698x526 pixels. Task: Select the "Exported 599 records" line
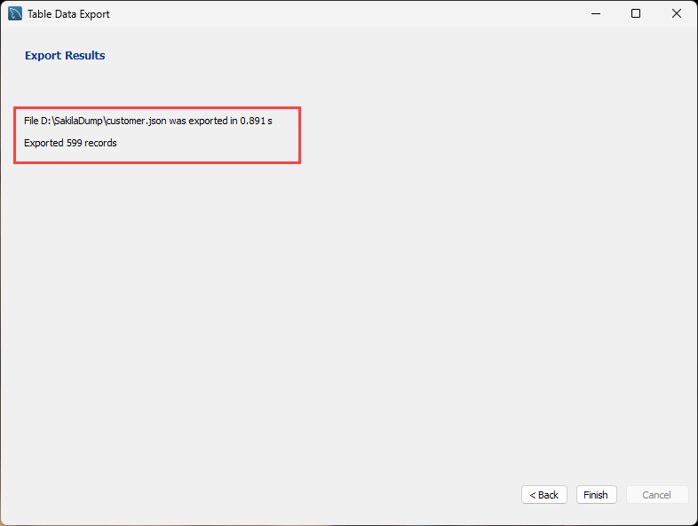click(x=70, y=143)
